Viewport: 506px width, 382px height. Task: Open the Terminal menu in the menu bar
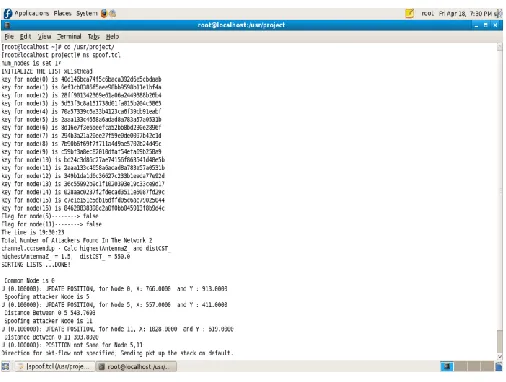click(x=69, y=37)
